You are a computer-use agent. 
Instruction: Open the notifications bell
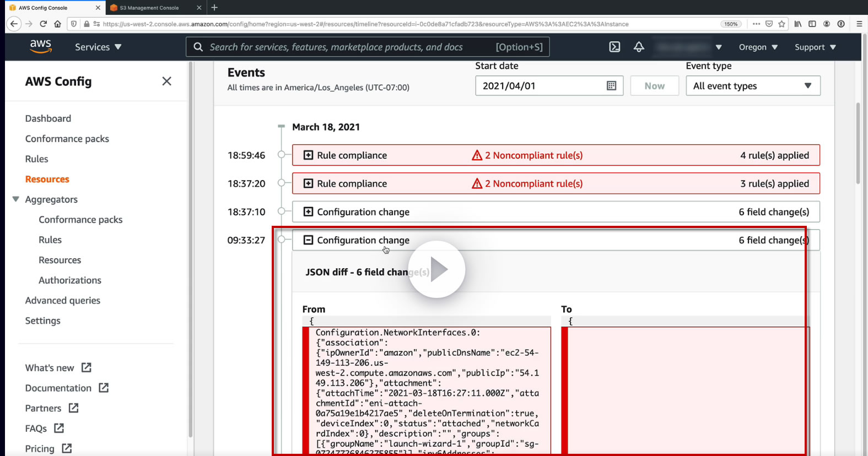(x=639, y=47)
